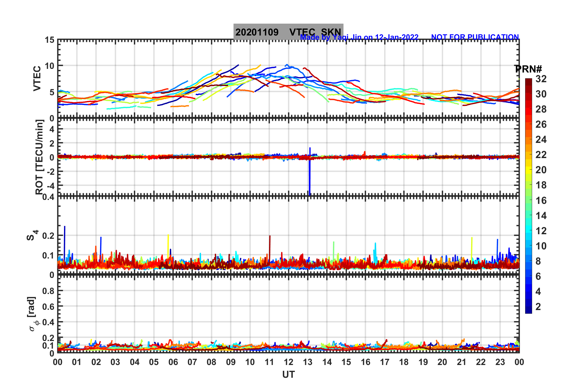Click colorbar tick label "16"
The width and height of the screenshot is (577, 392).
pyautogui.click(x=541, y=201)
